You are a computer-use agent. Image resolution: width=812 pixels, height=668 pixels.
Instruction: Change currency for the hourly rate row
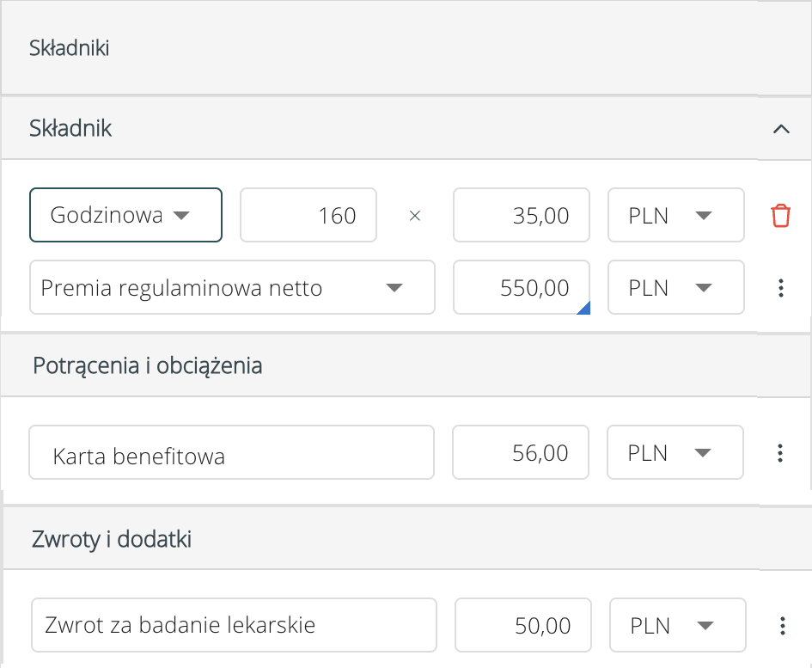click(x=675, y=215)
